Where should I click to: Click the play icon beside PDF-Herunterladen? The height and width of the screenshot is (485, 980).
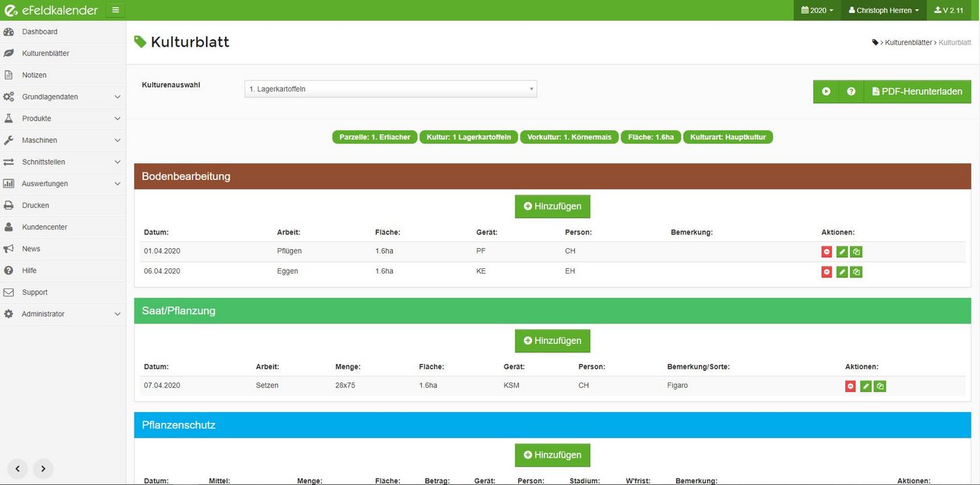826,91
